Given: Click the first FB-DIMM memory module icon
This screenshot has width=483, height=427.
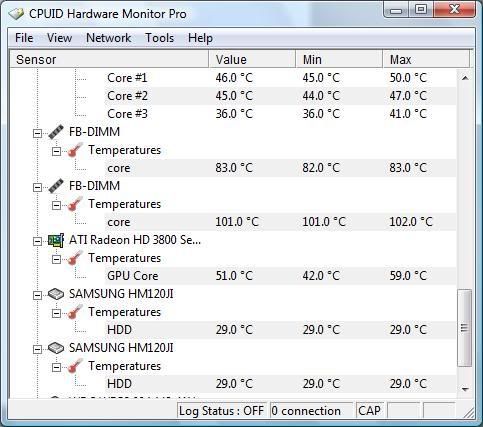Looking at the screenshot, I should coord(56,132).
